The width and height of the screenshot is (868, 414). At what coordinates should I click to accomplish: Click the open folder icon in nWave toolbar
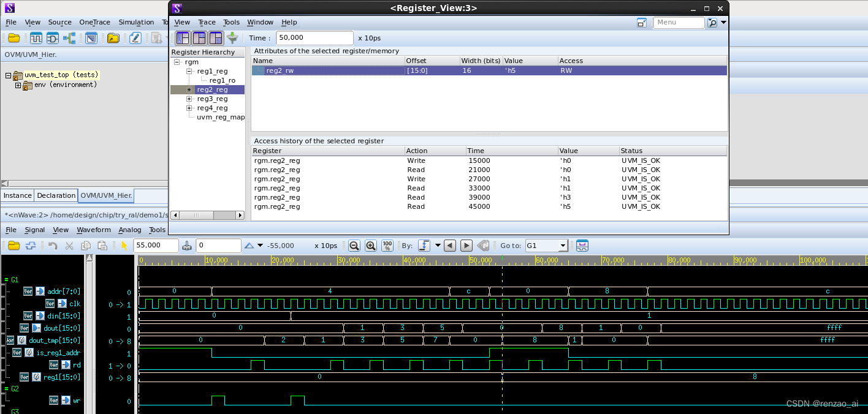click(13, 246)
